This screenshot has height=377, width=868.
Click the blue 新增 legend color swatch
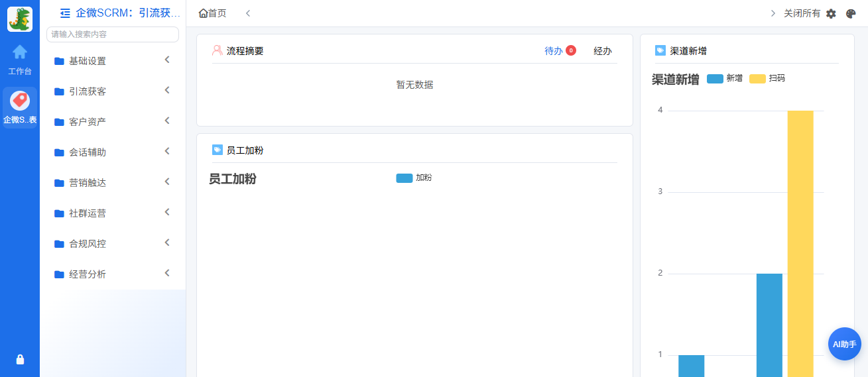(x=715, y=79)
